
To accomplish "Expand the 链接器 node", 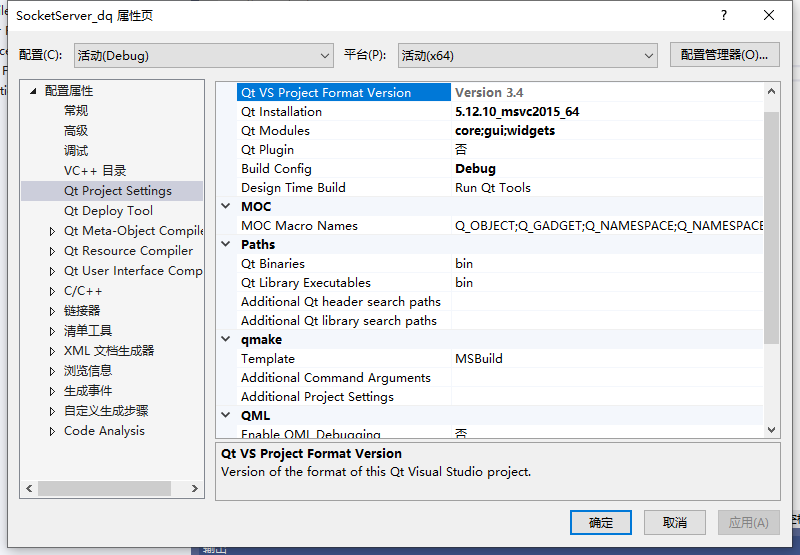I will click(x=52, y=311).
